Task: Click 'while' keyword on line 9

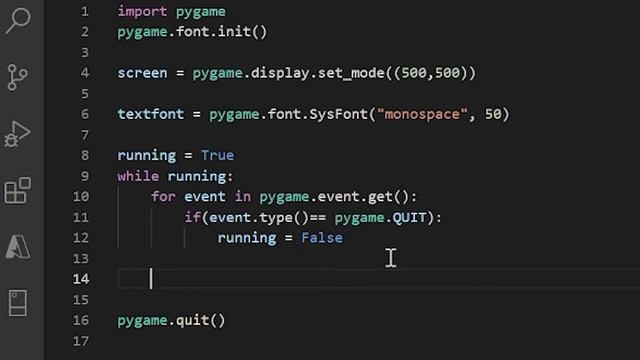Action: point(138,176)
